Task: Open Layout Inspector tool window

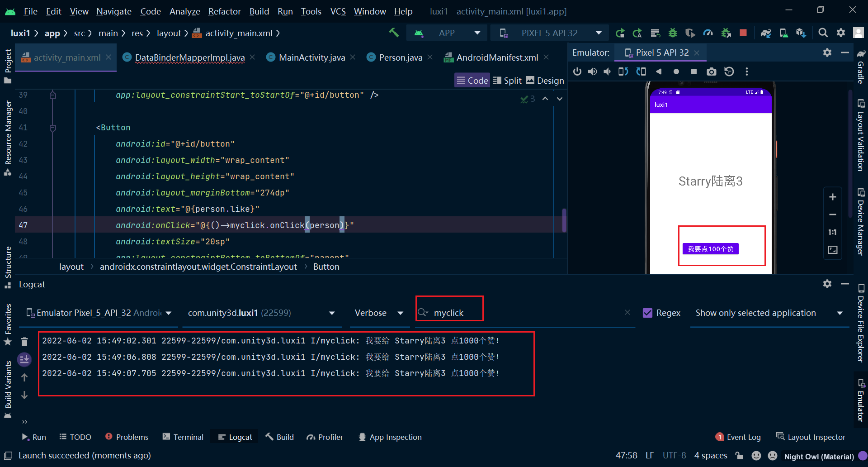Action: pos(811,437)
